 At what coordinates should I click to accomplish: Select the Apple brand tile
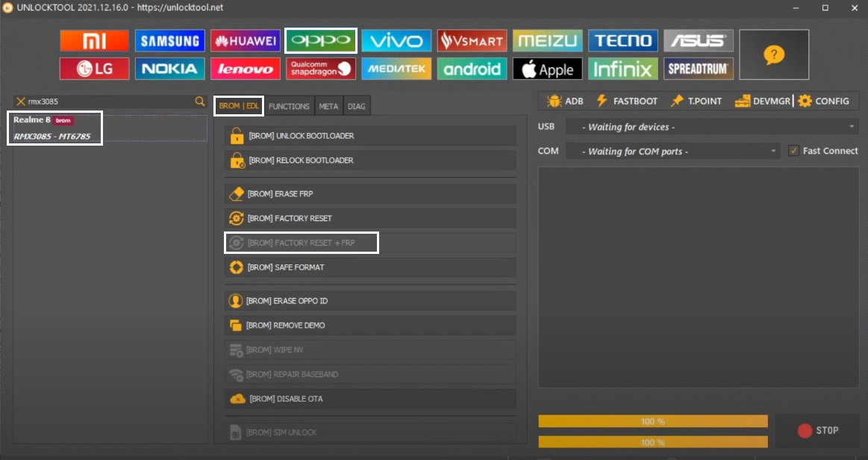tap(548, 69)
